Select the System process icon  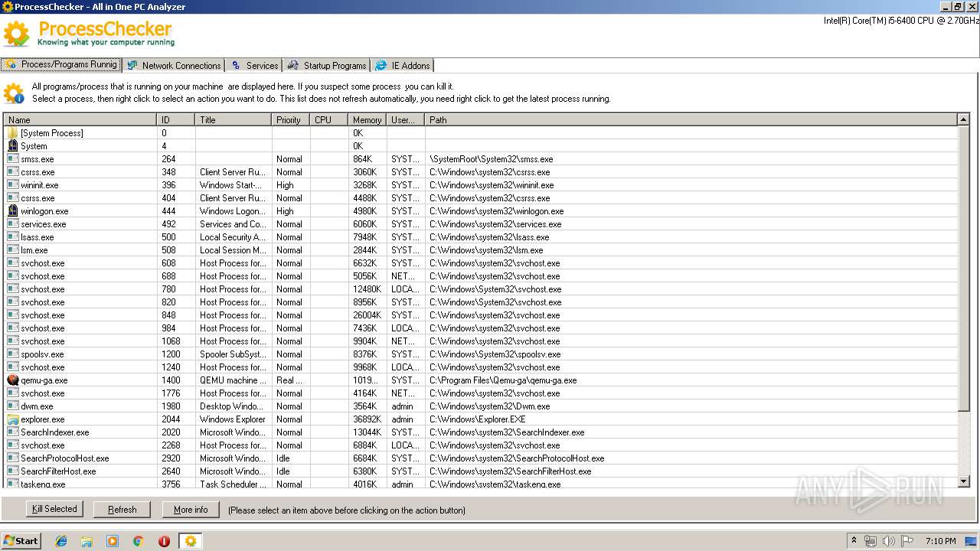tap(12, 146)
